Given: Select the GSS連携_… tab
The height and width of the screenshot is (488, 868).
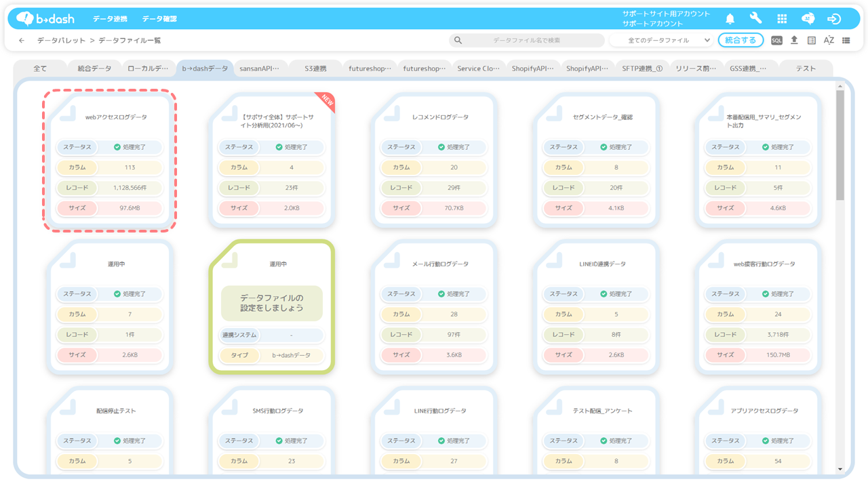Looking at the screenshot, I should click(x=748, y=68).
